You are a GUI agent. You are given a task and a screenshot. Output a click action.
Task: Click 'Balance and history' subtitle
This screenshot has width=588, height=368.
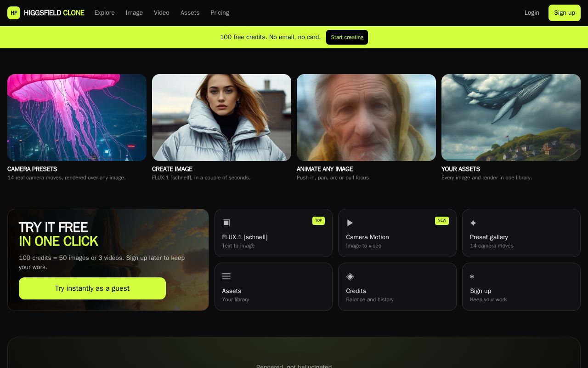[370, 299]
